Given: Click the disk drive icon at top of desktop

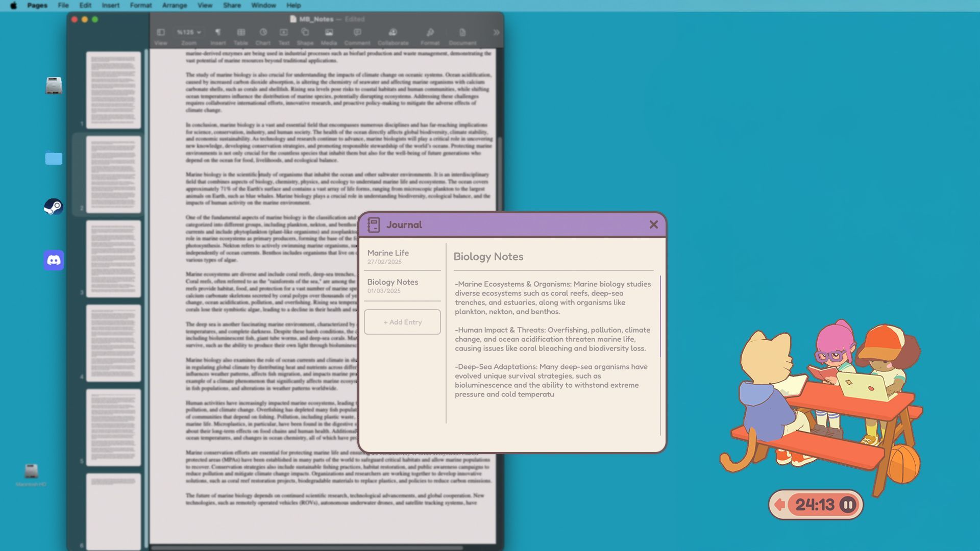Looking at the screenshot, I should tap(54, 86).
